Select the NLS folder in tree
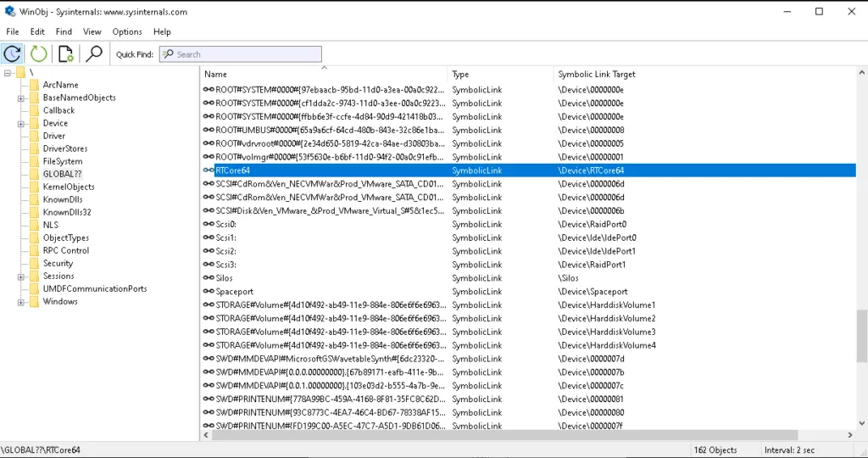868x458 pixels. point(50,225)
